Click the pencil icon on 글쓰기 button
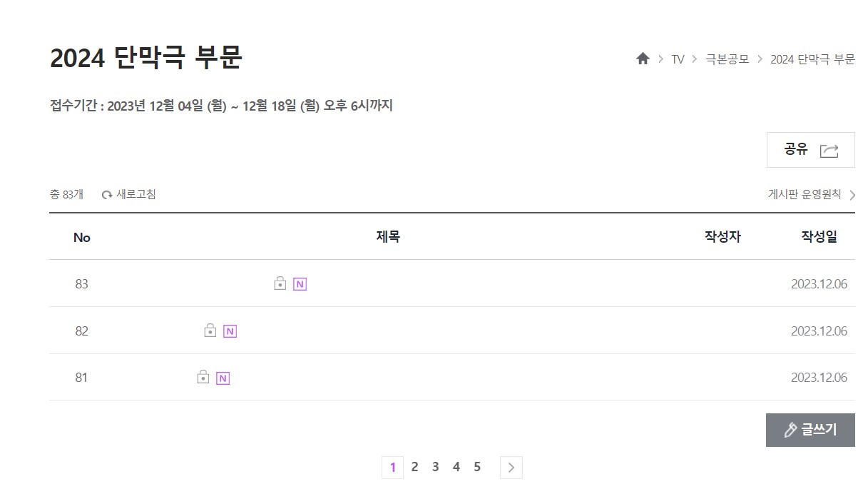The height and width of the screenshot is (484, 868). tap(790, 430)
